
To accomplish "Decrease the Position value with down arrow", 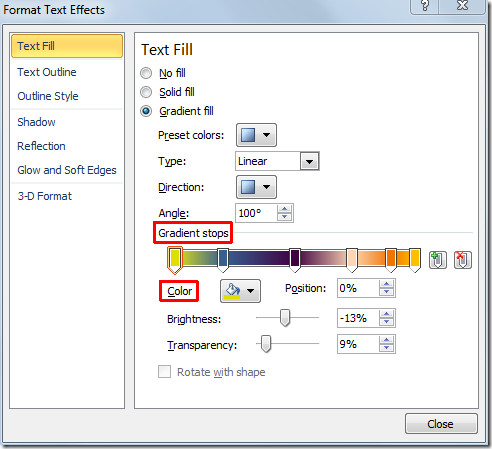I will point(386,292).
